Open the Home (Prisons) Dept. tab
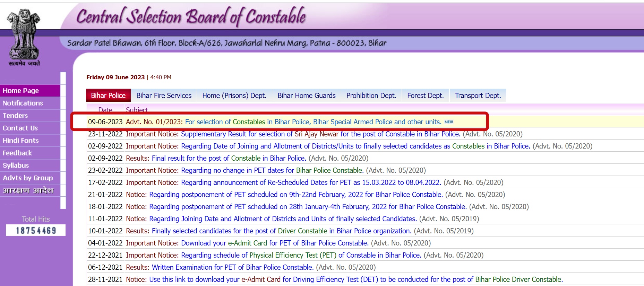644x286 pixels. (x=234, y=96)
